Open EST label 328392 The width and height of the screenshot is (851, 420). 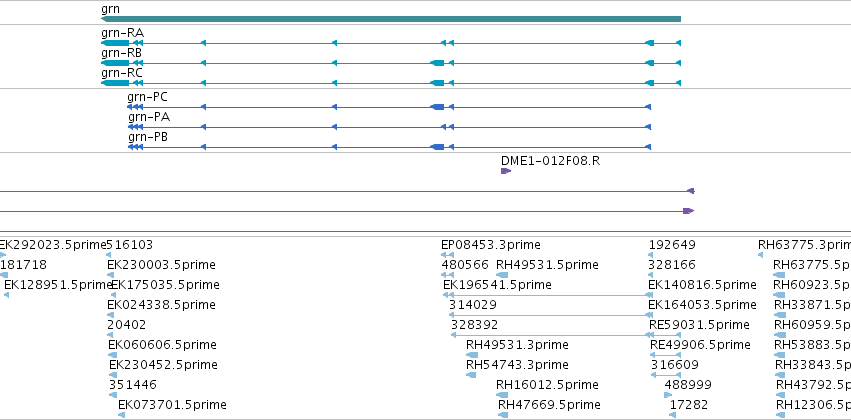click(x=474, y=325)
